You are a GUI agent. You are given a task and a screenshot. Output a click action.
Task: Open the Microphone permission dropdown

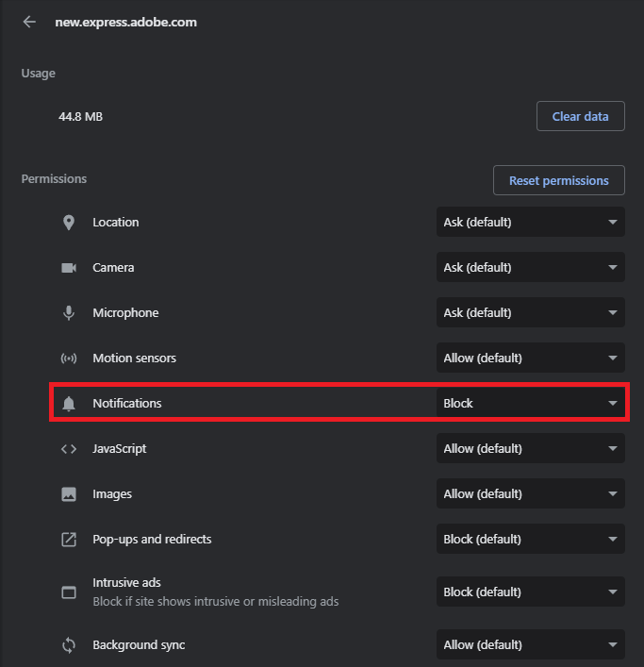click(530, 313)
